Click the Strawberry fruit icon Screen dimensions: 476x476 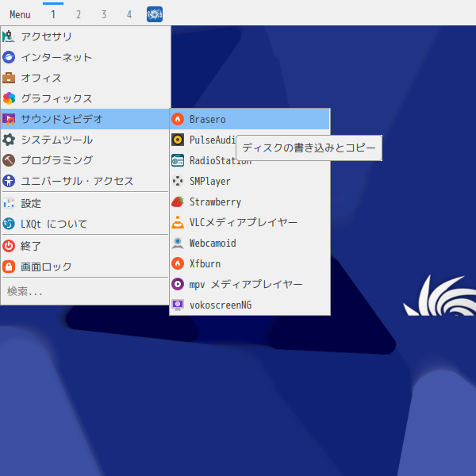click(x=178, y=202)
